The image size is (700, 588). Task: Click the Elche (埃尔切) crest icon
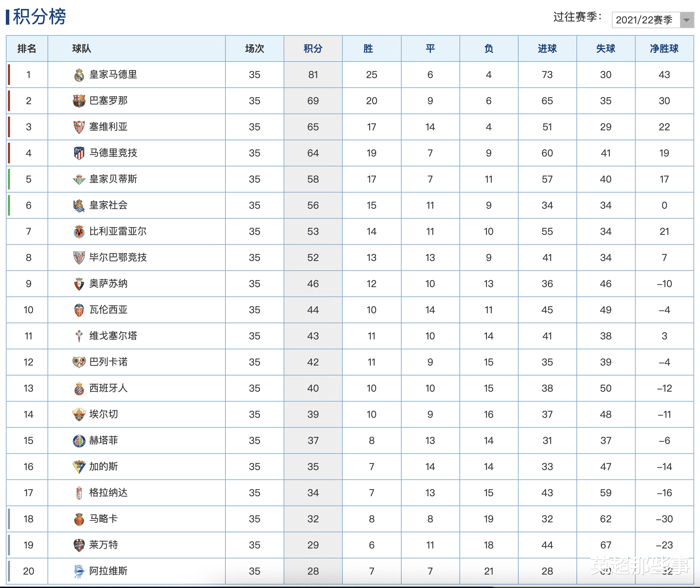coord(79,415)
